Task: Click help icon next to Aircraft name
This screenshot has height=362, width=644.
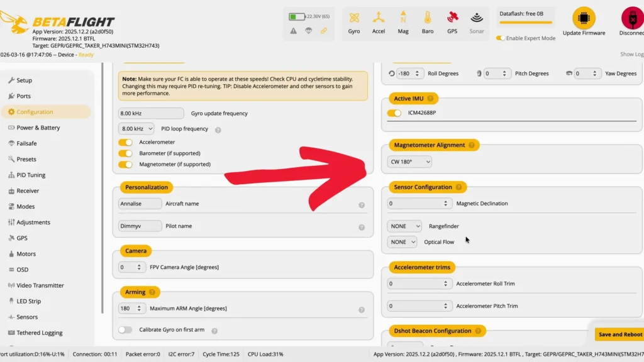Action: [362, 205]
